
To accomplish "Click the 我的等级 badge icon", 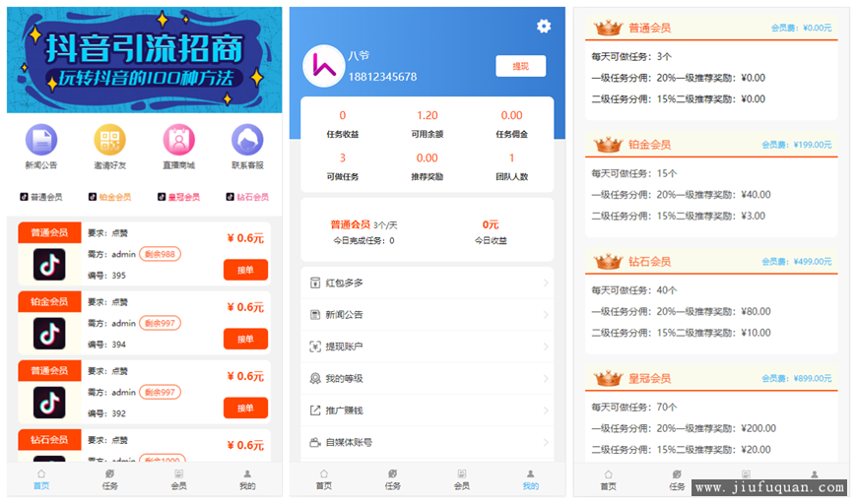I will point(315,378).
